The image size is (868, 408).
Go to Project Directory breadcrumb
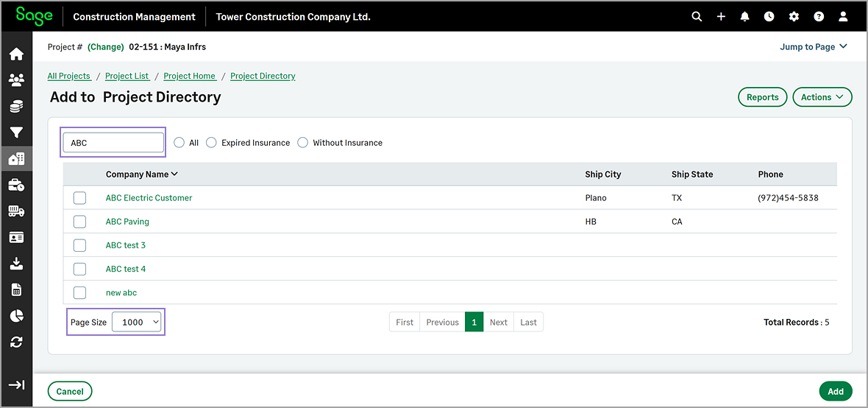263,76
